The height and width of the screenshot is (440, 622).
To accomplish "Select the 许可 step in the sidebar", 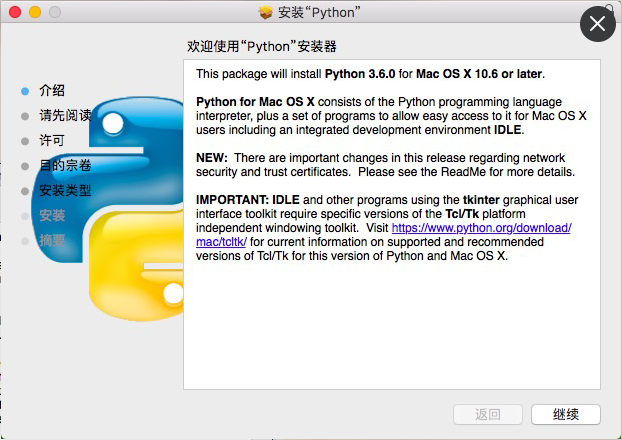I will 52,140.
